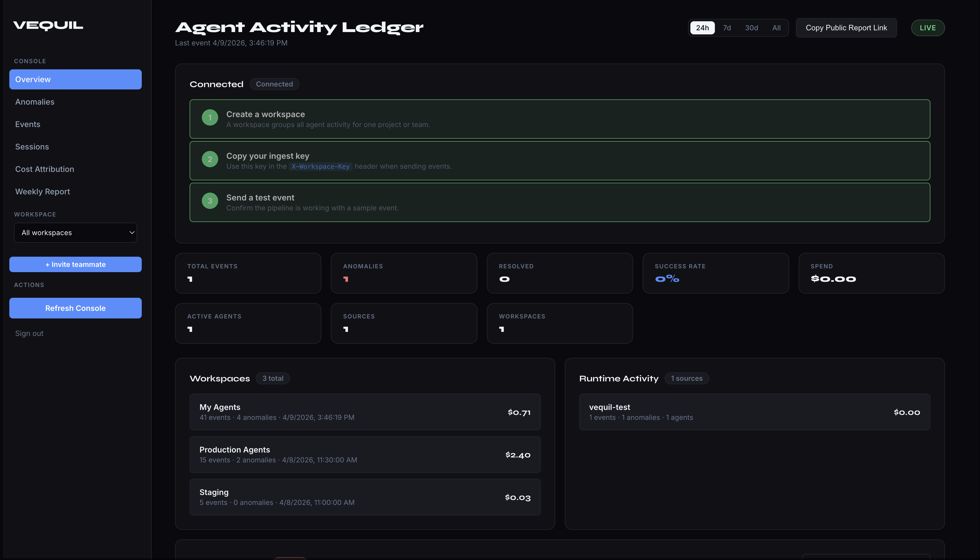Click the Connected status pill
This screenshot has width=980, height=560.
tap(274, 84)
